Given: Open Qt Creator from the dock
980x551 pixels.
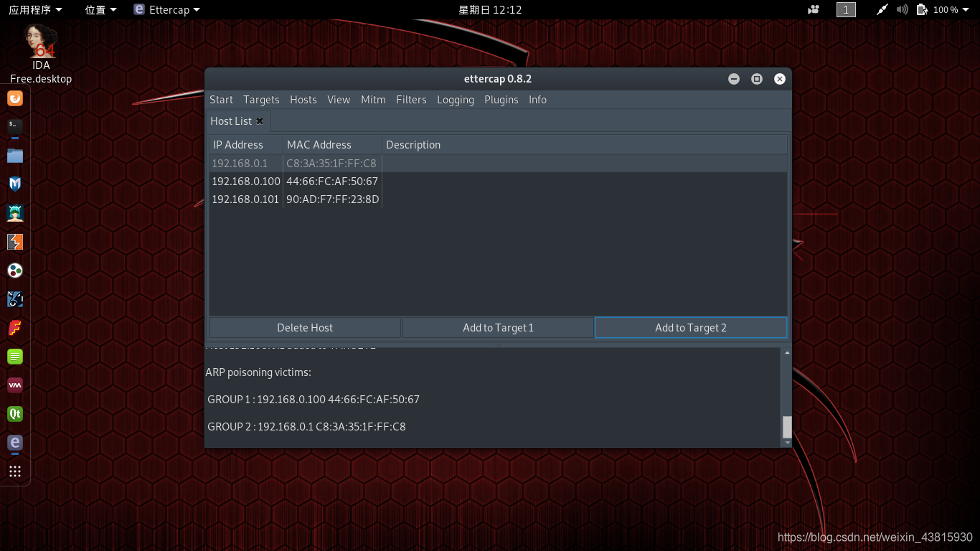Looking at the screenshot, I should tap(15, 414).
